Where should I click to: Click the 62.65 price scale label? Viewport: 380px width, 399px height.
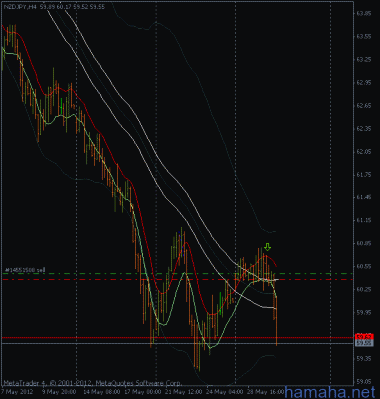364,106
